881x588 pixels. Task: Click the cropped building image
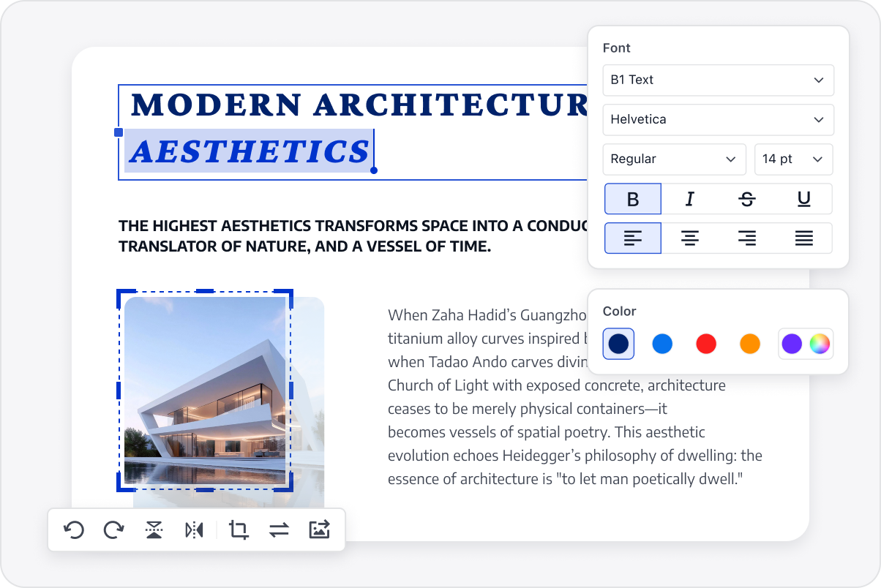205,391
